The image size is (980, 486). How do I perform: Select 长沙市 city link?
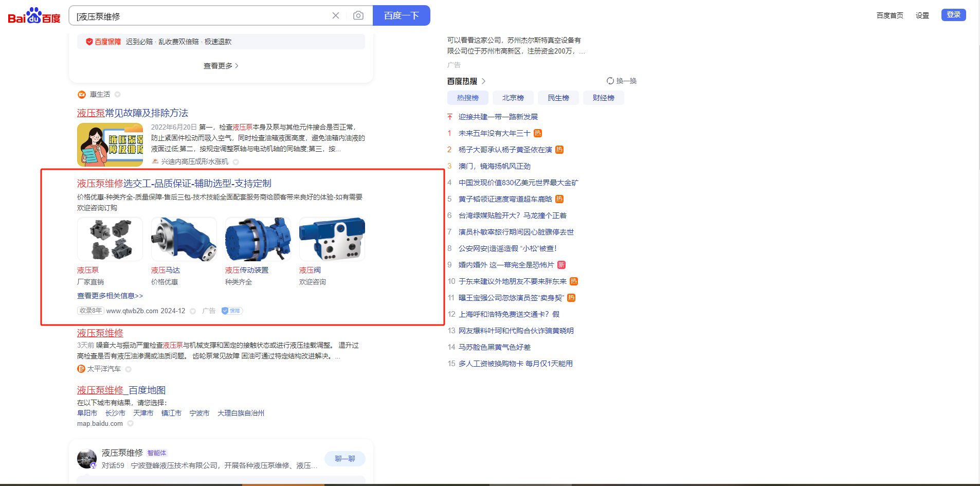115,413
